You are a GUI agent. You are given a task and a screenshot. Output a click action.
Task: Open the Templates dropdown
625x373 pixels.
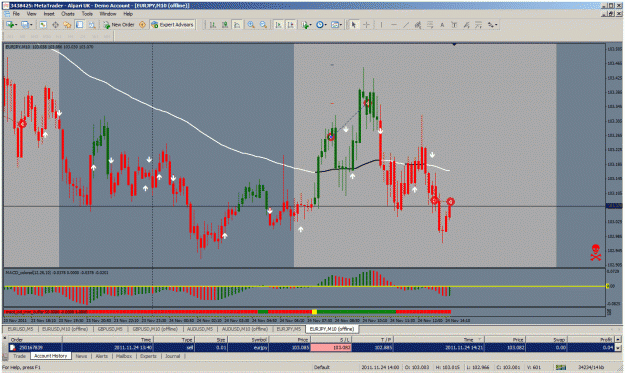pos(336,25)
